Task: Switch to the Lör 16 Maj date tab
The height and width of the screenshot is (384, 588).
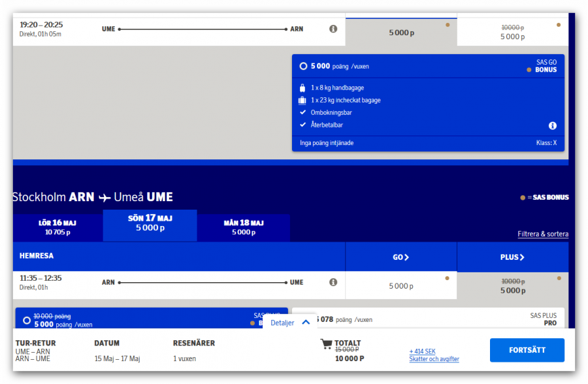Action: click(58, 227)
